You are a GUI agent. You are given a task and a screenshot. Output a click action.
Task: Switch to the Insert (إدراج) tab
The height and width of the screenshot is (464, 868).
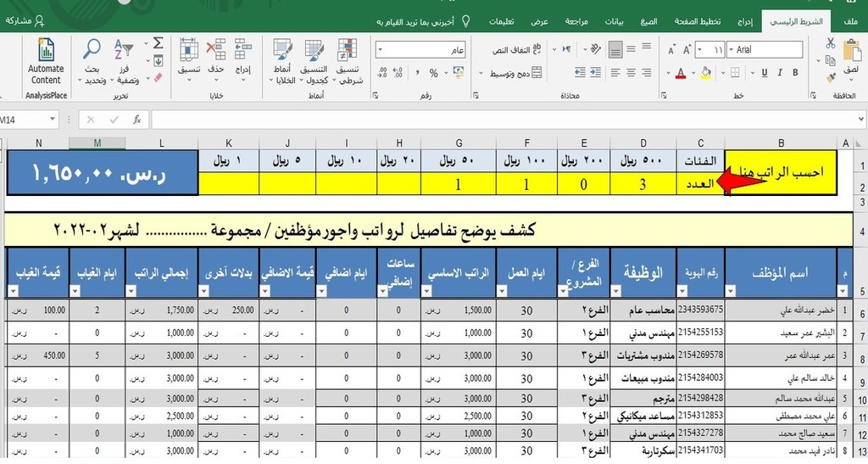(x=744, y=21)
